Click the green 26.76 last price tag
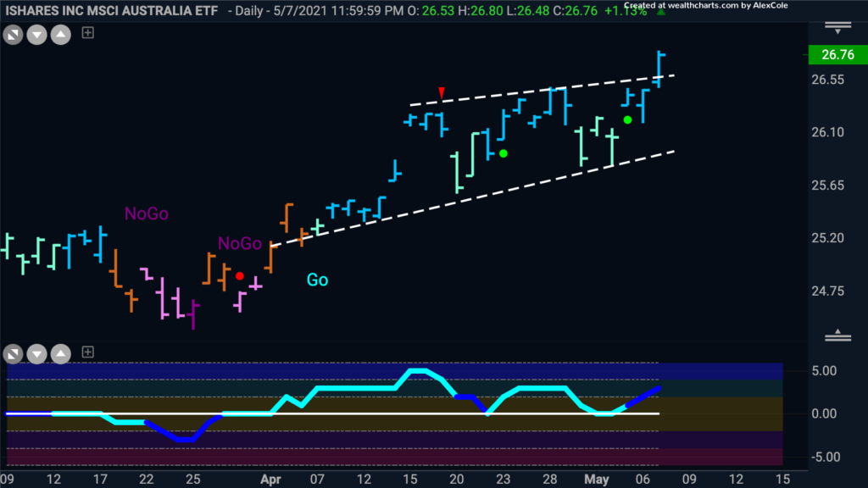The width and height of the screenshot is (868, 488). coord(837,54)
